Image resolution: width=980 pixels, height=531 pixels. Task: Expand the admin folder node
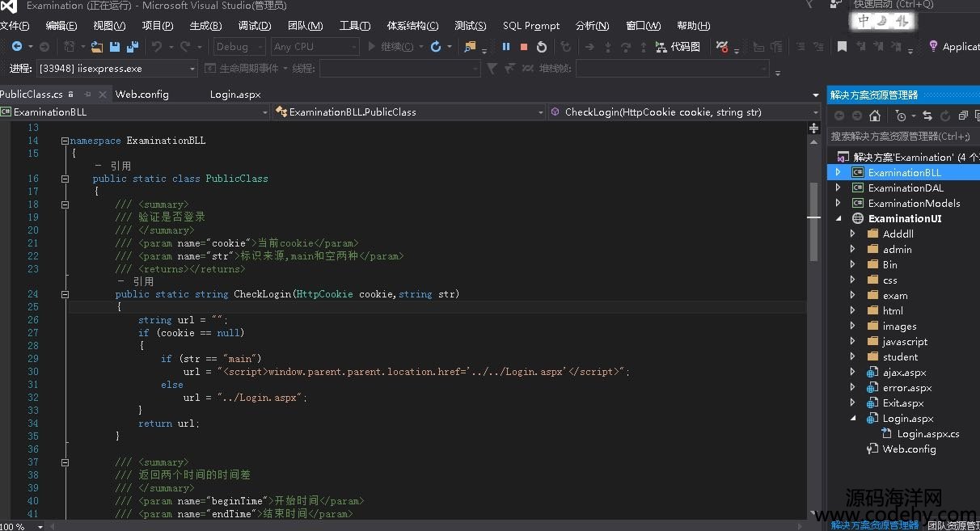click(852, 249)
